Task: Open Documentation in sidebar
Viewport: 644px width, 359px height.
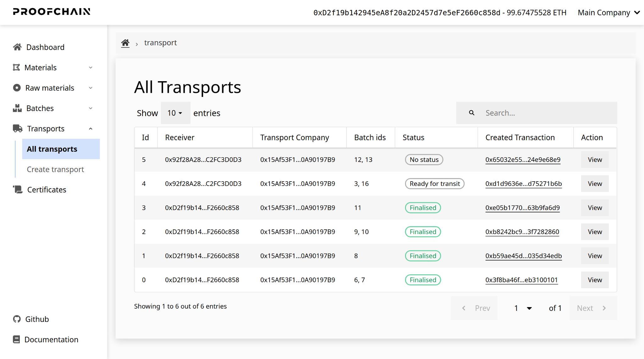Action: 51,339
